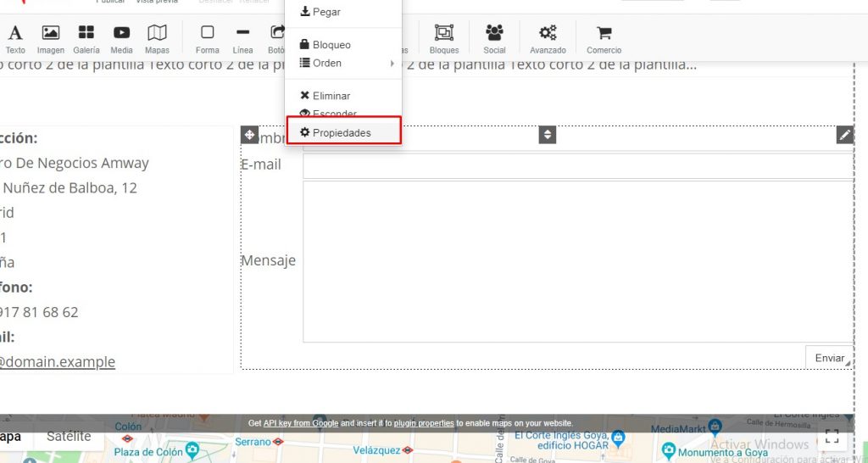Viewport: 868px width, 463px height.
Task: Select the Forma shape tool
Action: [x=207, y=38]
